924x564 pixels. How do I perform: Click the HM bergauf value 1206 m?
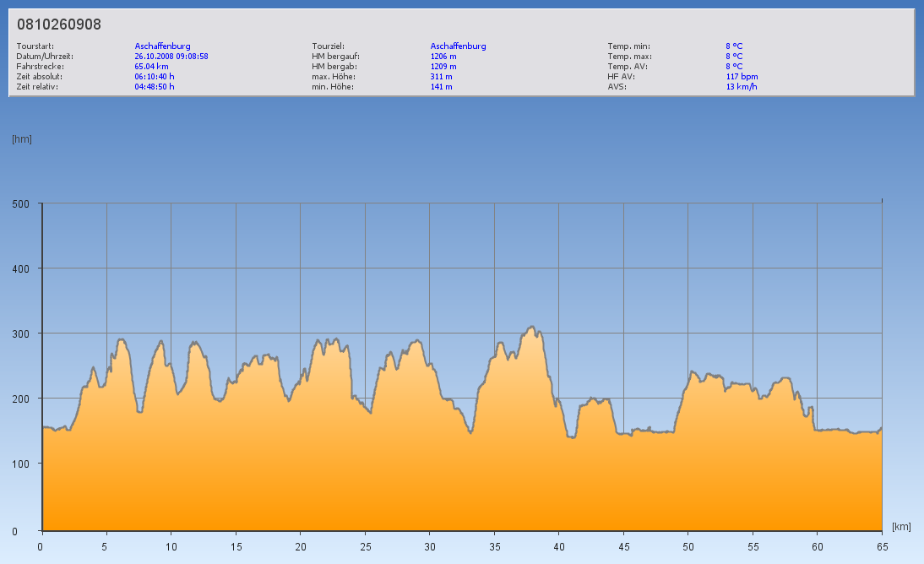[x=443, y=56]
